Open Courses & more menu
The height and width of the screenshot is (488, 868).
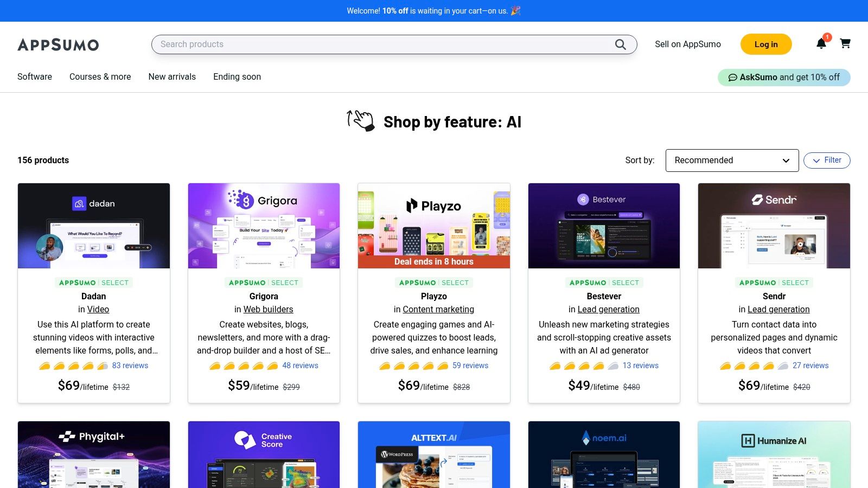pos(100,77)
